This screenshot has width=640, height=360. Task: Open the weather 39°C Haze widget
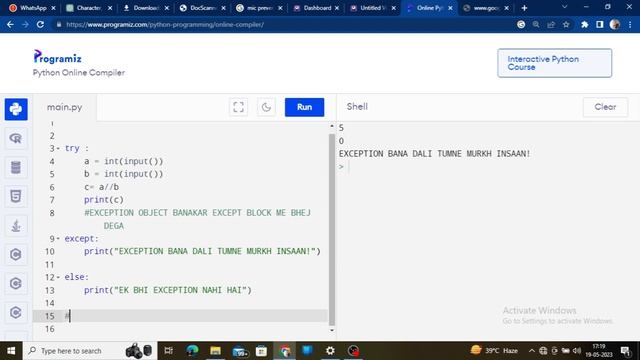pos(494,351)
